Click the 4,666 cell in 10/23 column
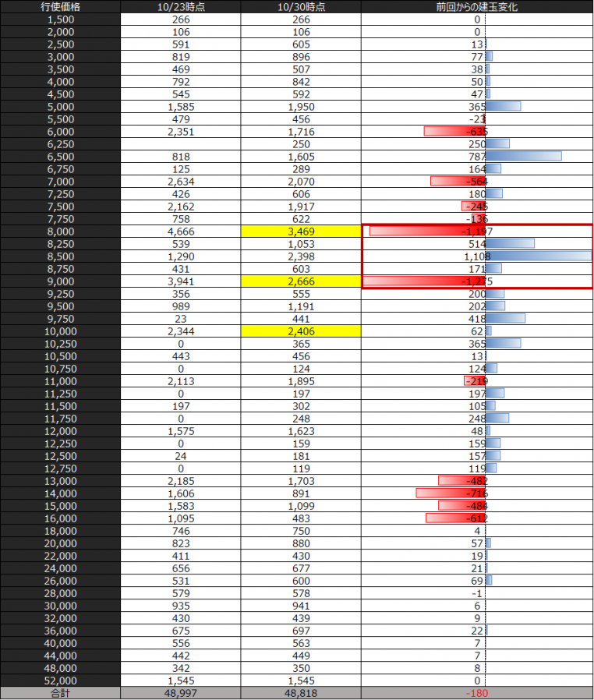The width and height of the screenshot is (594, 700). click(181, 232)
